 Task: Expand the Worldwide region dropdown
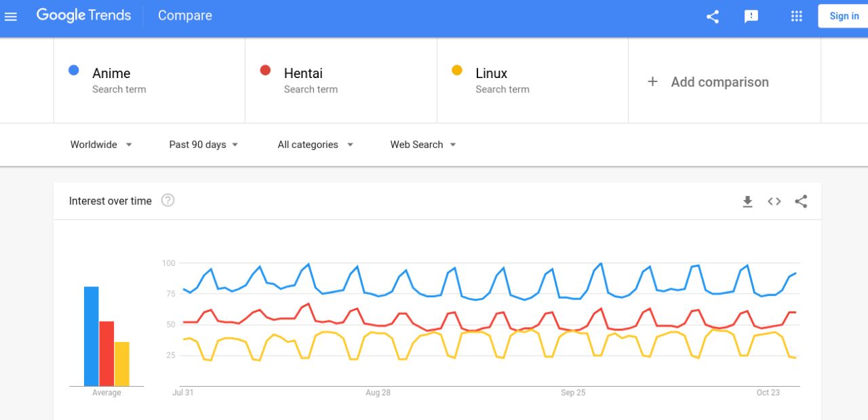pos(101,145)
